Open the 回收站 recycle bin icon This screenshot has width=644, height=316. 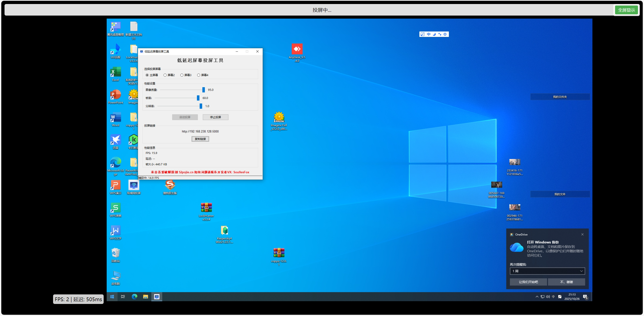pos(115,253)
